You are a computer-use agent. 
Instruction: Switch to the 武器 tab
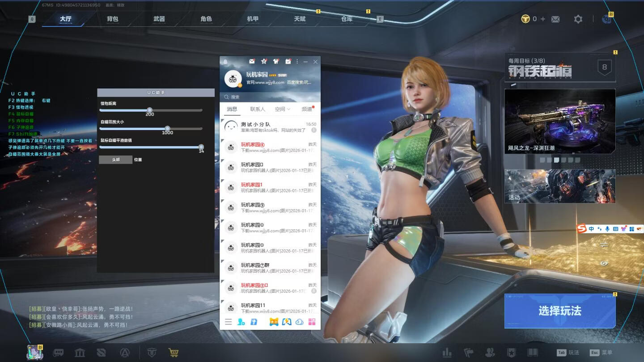159,19
